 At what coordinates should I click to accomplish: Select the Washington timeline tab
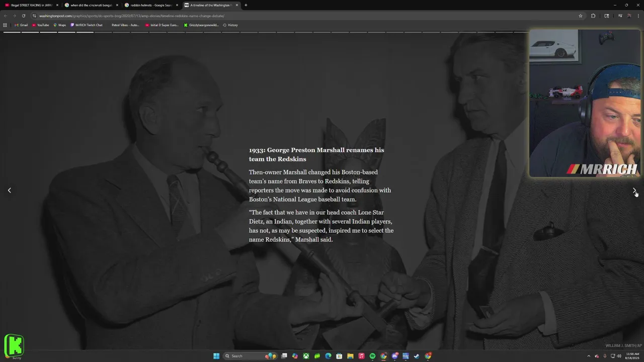click(210, 5)
